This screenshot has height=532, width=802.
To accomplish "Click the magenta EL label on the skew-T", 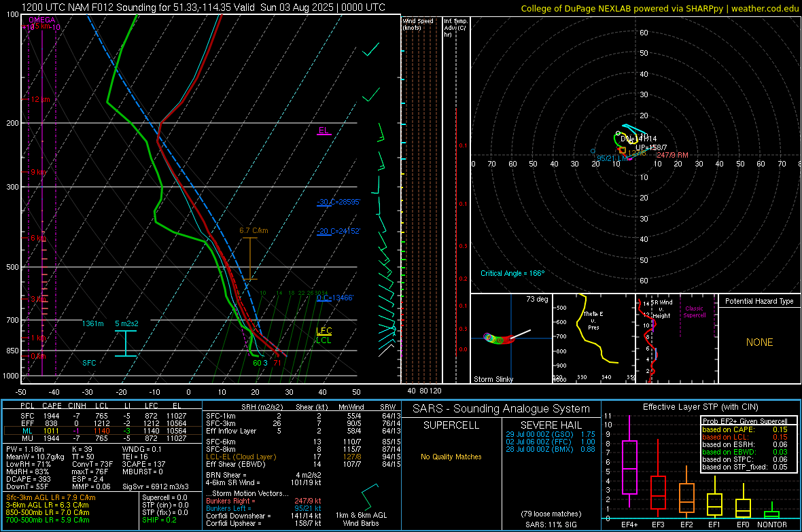I will click(324, 130).
